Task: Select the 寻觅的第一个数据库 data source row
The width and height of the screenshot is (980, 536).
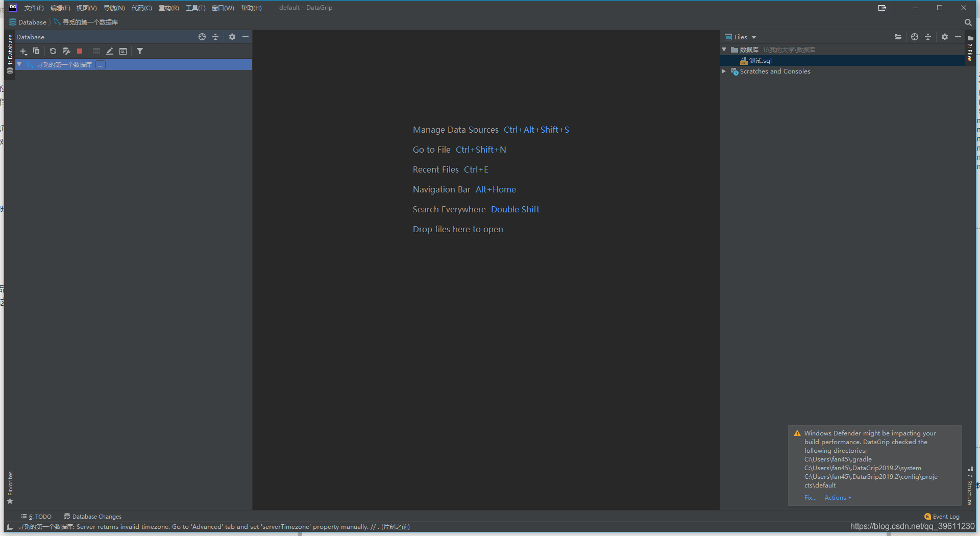Action: (x=134, y=65)
